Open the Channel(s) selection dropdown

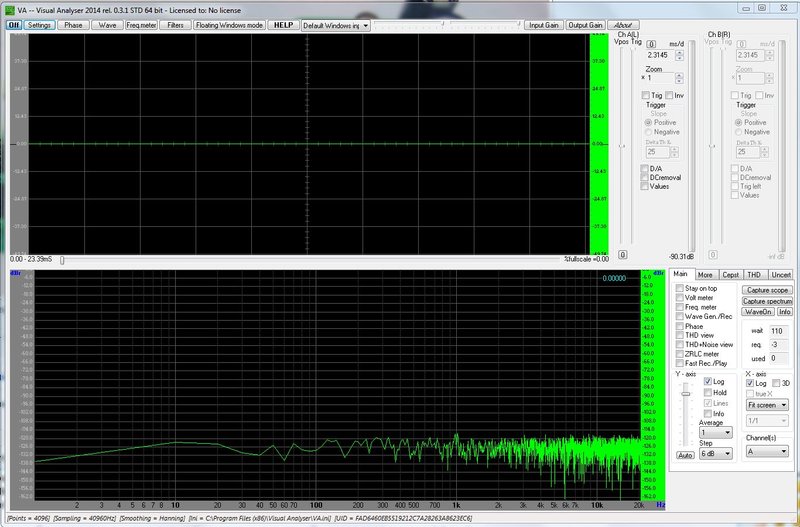[x=766, y=452]
